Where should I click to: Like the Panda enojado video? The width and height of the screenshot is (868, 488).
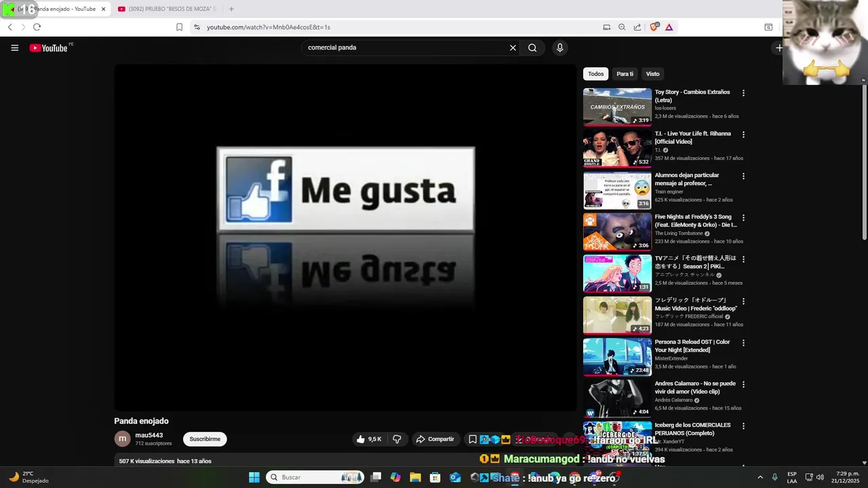pos(369,439)
